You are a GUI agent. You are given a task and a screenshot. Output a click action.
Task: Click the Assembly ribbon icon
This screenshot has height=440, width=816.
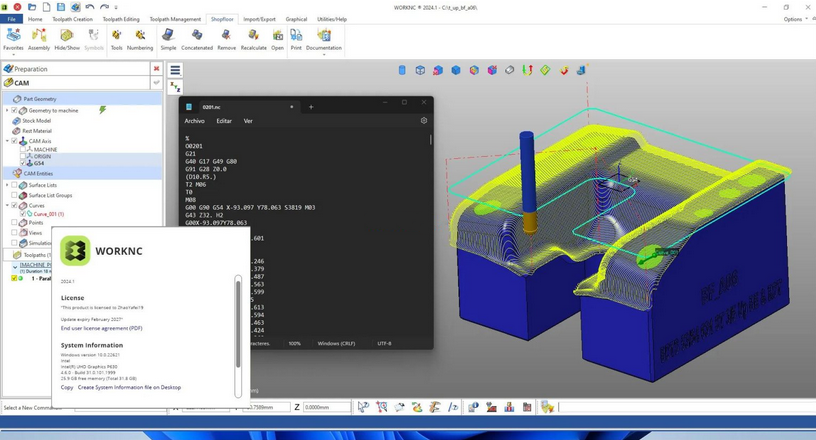pos(39,40)
